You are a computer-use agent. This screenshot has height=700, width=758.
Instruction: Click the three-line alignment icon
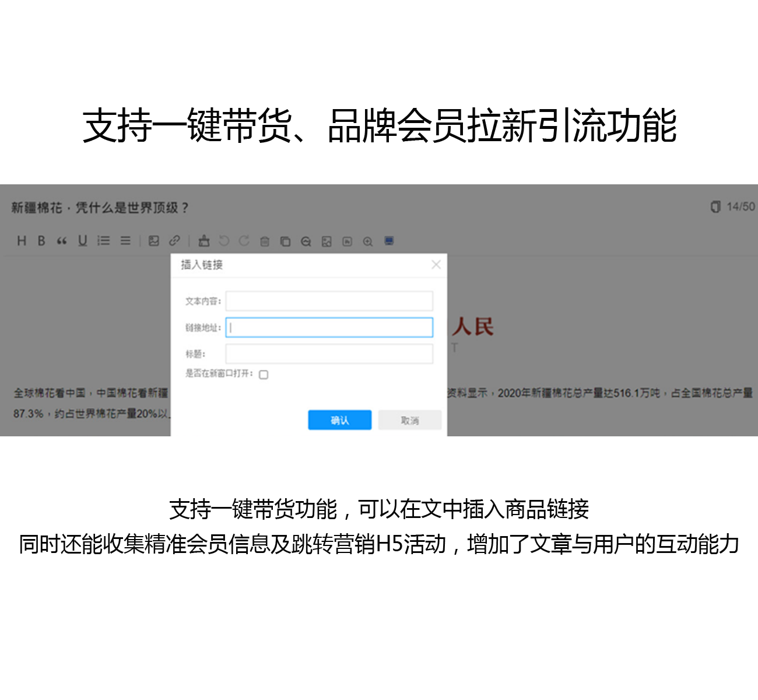point(125,241)
